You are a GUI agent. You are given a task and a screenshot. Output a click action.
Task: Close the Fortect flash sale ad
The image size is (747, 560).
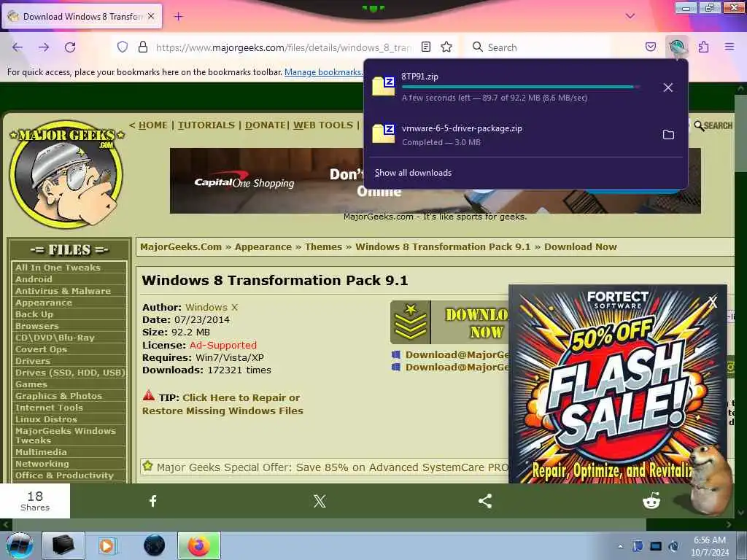(x=712, y=302)
